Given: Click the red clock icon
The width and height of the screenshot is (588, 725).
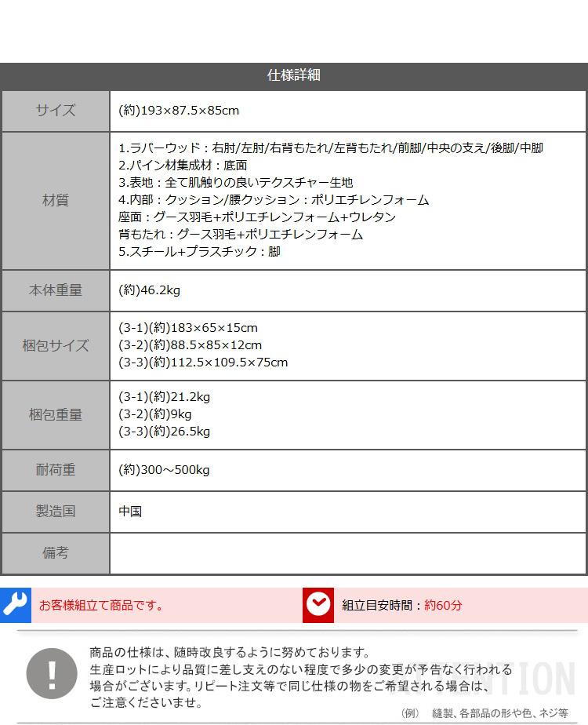Looking at the screenshot, I should (318, 605).
